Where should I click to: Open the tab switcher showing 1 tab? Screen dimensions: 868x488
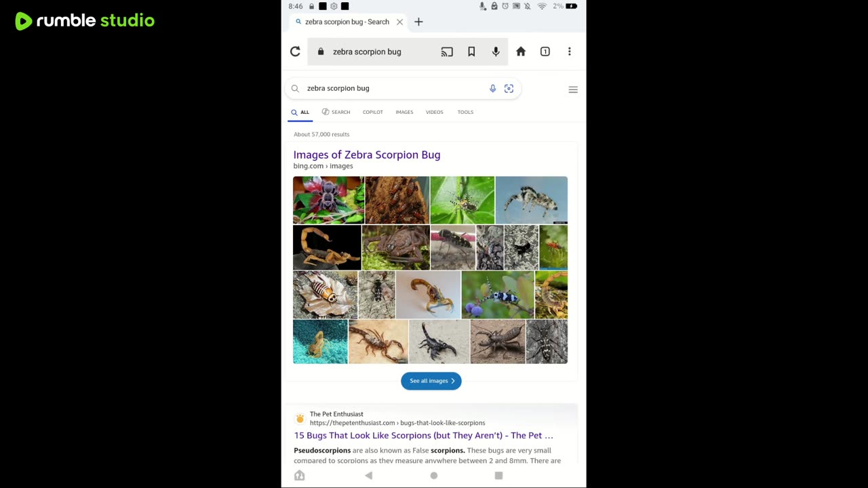pos(545,52)
